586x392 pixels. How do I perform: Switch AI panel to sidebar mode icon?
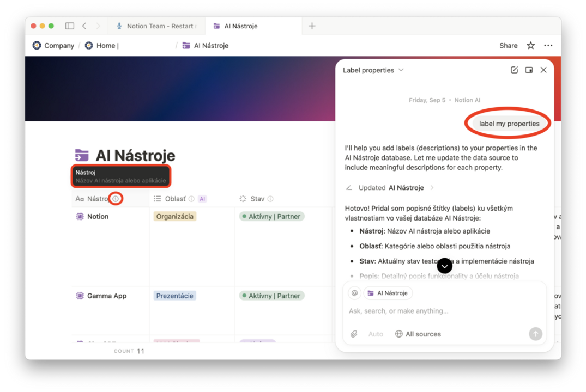[529, 70]
